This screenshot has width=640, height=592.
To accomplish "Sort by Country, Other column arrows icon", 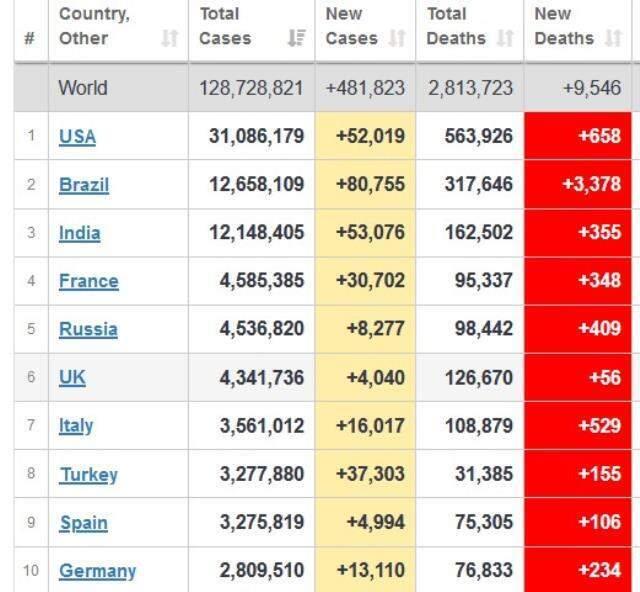I will tap(169, 38).
